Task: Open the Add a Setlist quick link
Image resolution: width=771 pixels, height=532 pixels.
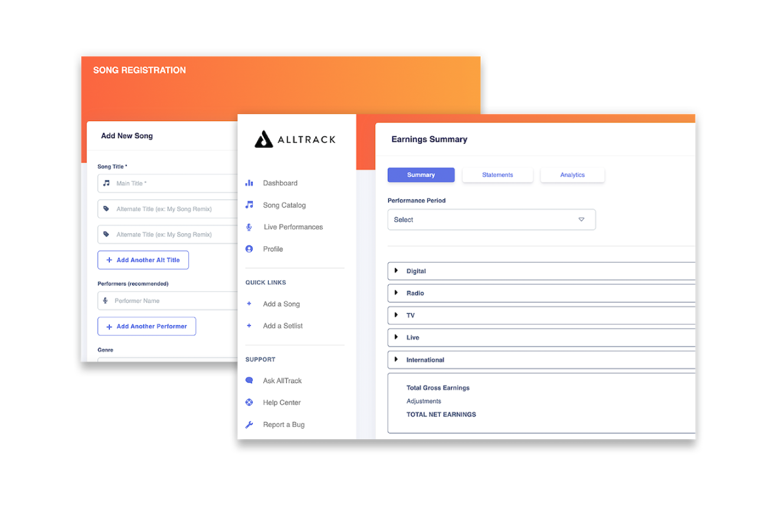Action: (x=283, y=326)
